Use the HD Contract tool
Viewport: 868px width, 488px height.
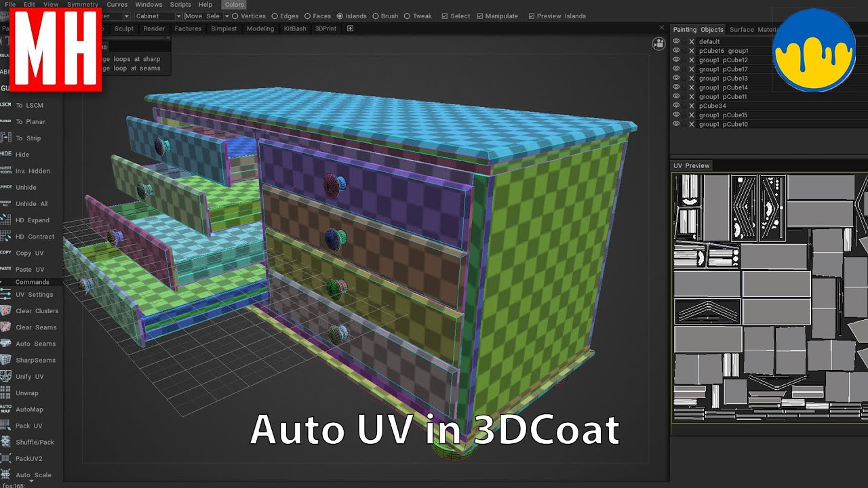pos(35,237)
